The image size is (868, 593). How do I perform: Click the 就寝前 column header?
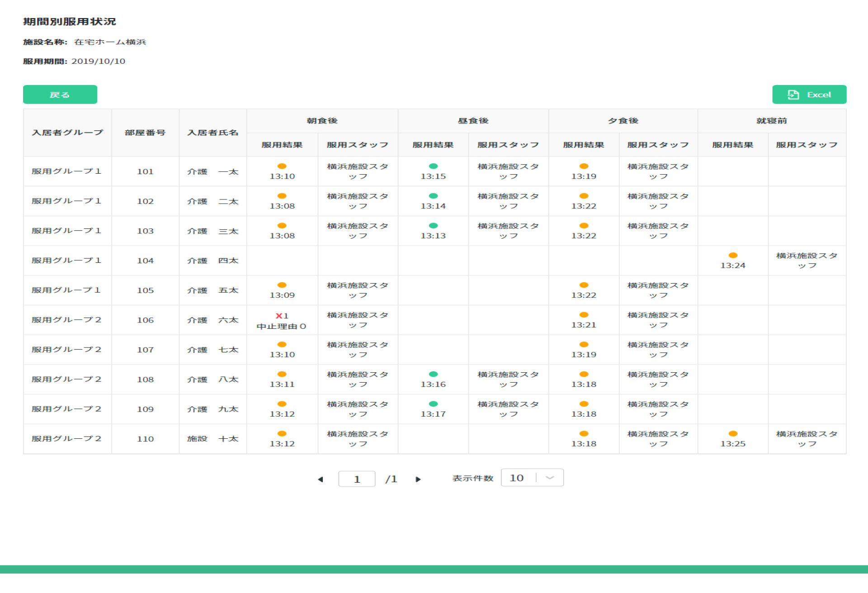click(771, 121)
